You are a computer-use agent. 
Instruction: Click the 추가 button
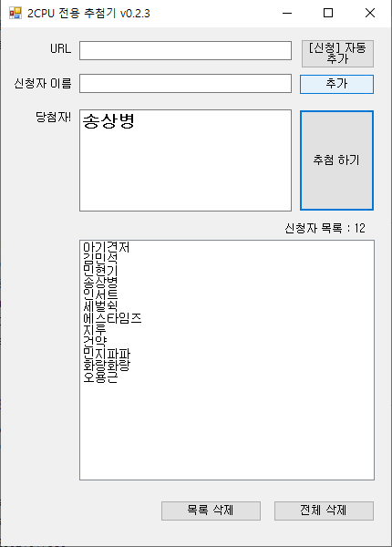pos(337,84)
